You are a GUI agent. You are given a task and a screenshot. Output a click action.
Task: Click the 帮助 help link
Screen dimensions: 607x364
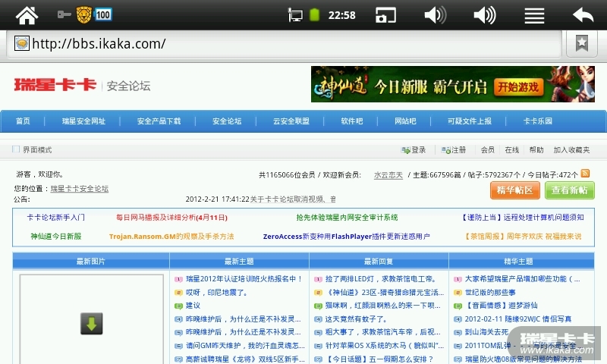536,149
